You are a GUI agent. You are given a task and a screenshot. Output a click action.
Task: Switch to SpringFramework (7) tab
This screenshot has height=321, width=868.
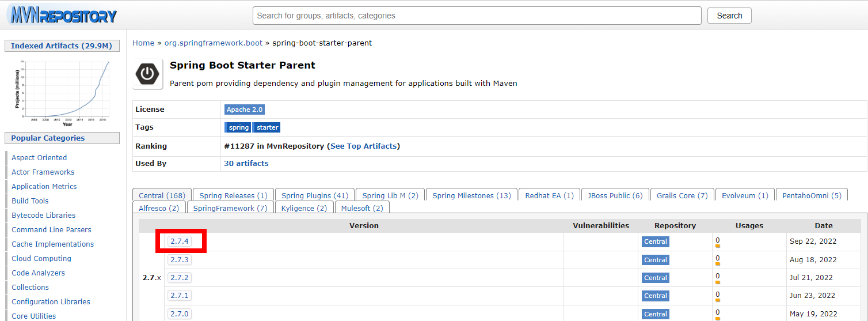(230, 208)
